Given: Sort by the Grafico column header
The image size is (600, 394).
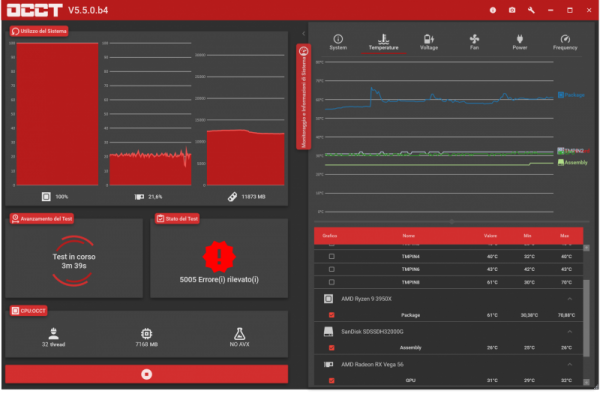Looking at the screenshot, I should 329,236.
